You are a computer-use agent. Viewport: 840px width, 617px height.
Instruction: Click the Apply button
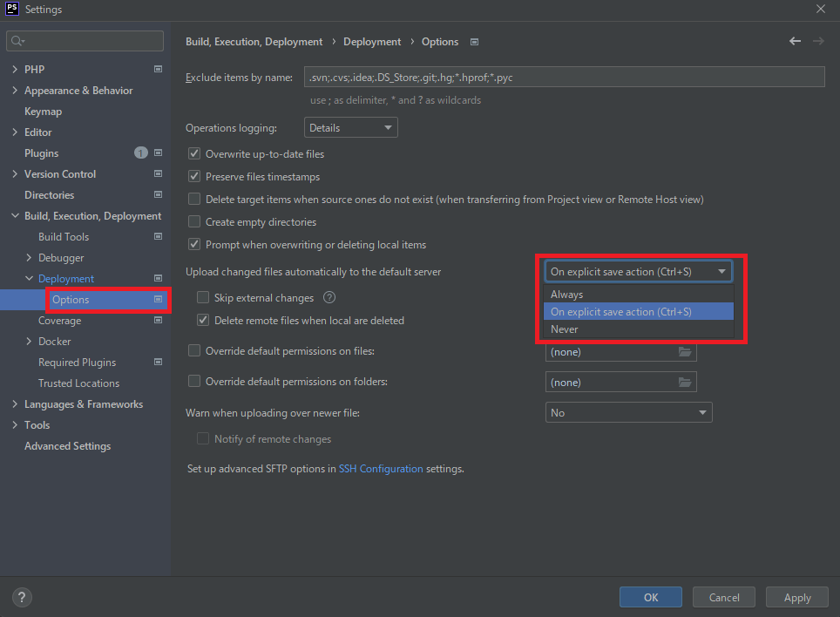796,597
